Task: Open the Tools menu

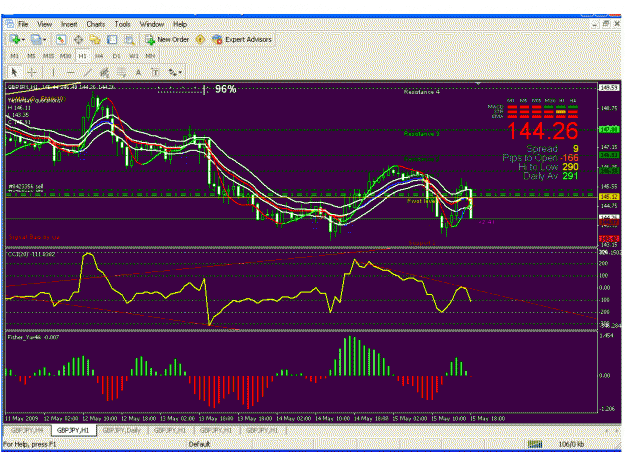Action: [x=122, y=24]
